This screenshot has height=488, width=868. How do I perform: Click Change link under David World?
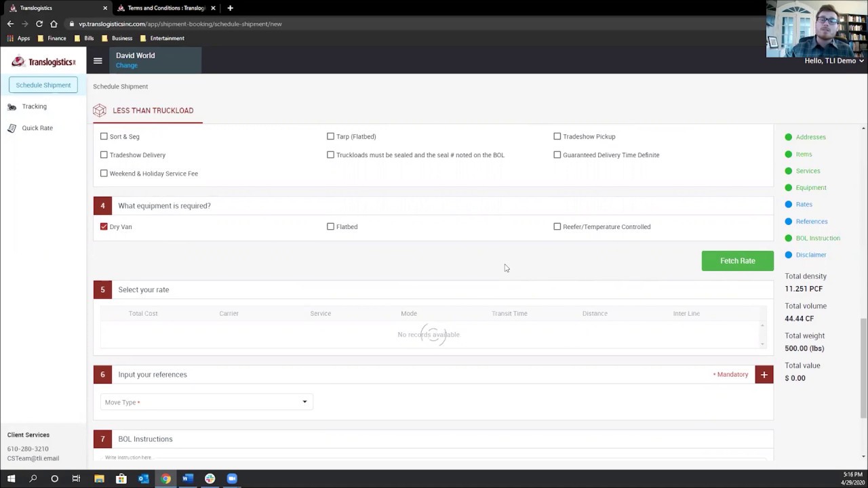[x=127, y=66]
